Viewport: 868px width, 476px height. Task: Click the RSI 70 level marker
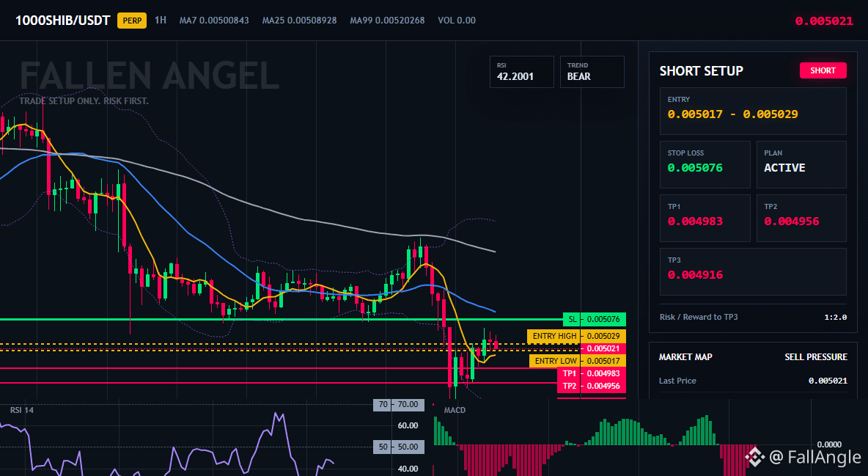tap(399, 405)
